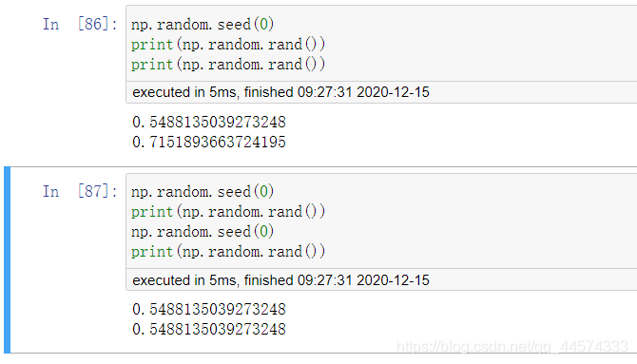Click the final print statement in cell 87

point(228,252)
